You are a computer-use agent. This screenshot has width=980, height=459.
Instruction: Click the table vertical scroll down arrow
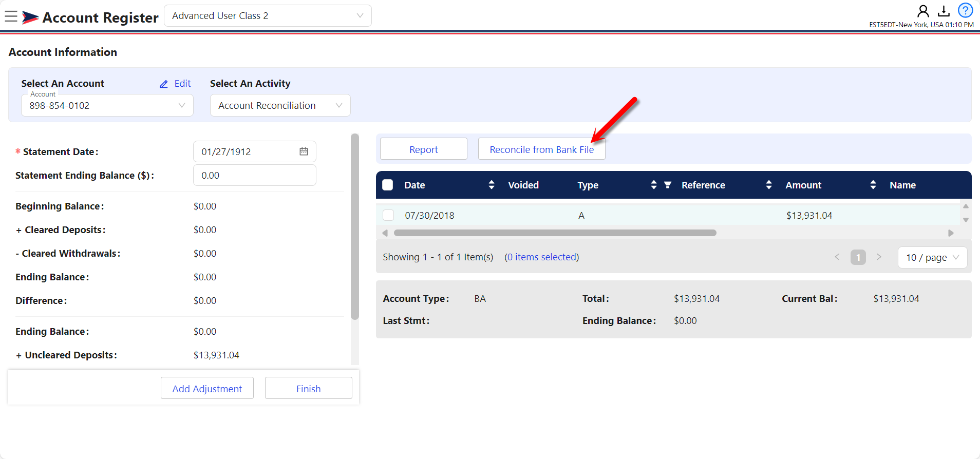click(966, 220)
